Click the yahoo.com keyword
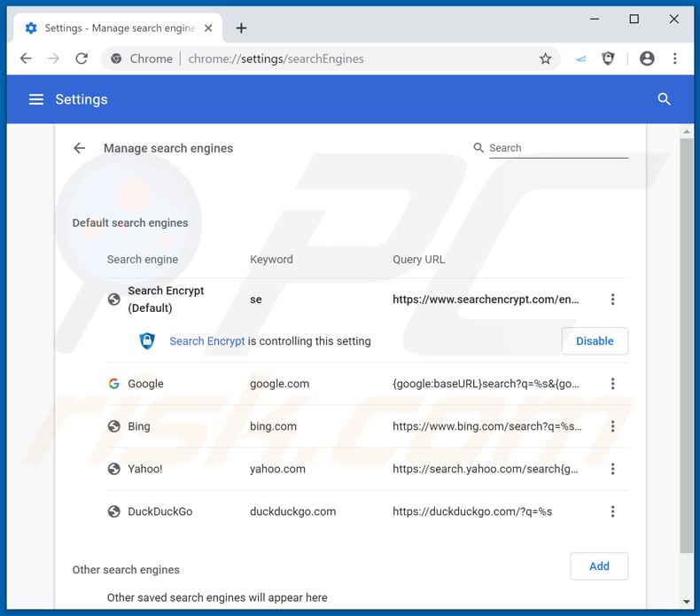The image size is (700, 616). click(x=277, y=469)
